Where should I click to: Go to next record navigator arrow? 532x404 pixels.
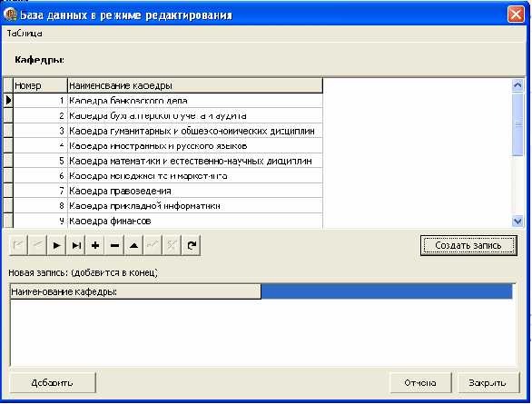pyautogui.click(x=56, y=245)
